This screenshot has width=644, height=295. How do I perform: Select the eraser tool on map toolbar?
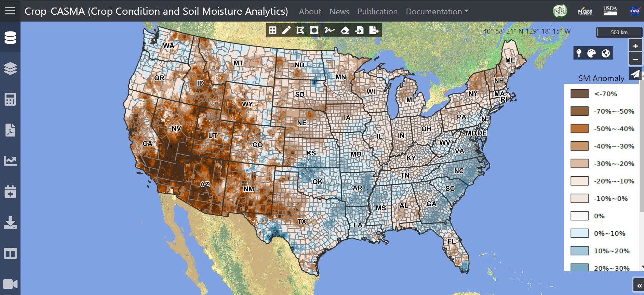(x=345, y=30)
